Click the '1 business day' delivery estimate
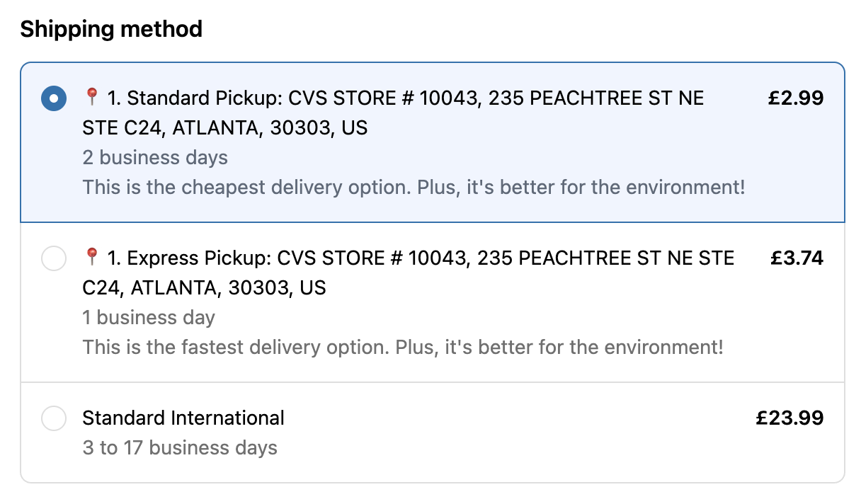 pyautogui.click(x=149, y=317)
